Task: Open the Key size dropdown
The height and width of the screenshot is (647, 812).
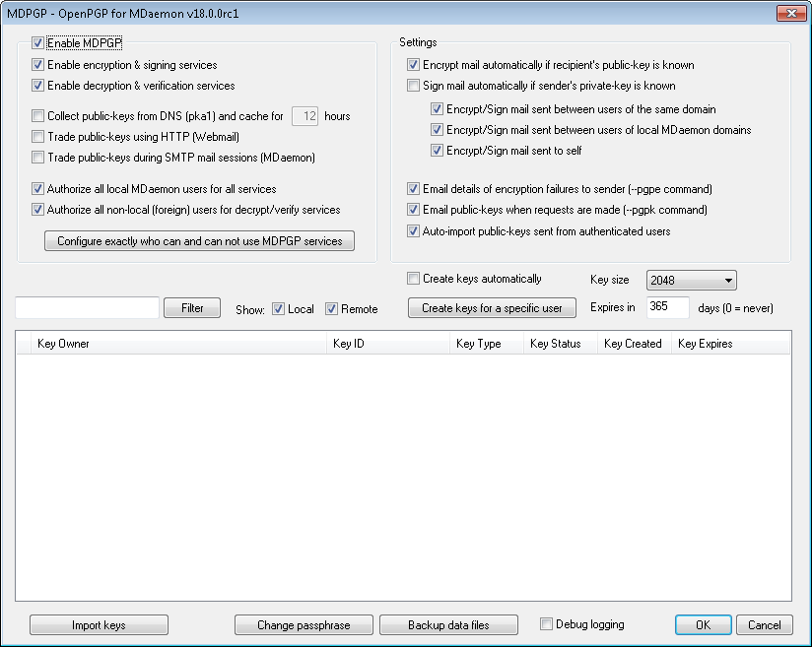Action: click(692, 281)
